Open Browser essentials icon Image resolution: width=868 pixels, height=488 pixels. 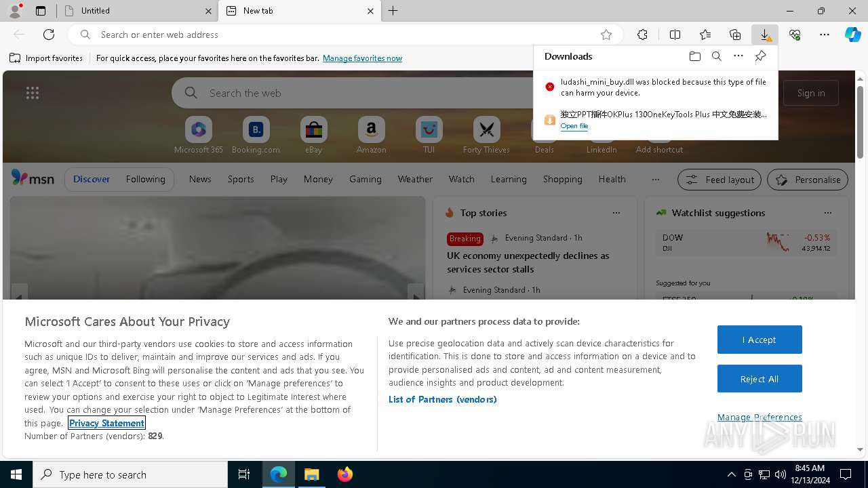coord(795,35)
